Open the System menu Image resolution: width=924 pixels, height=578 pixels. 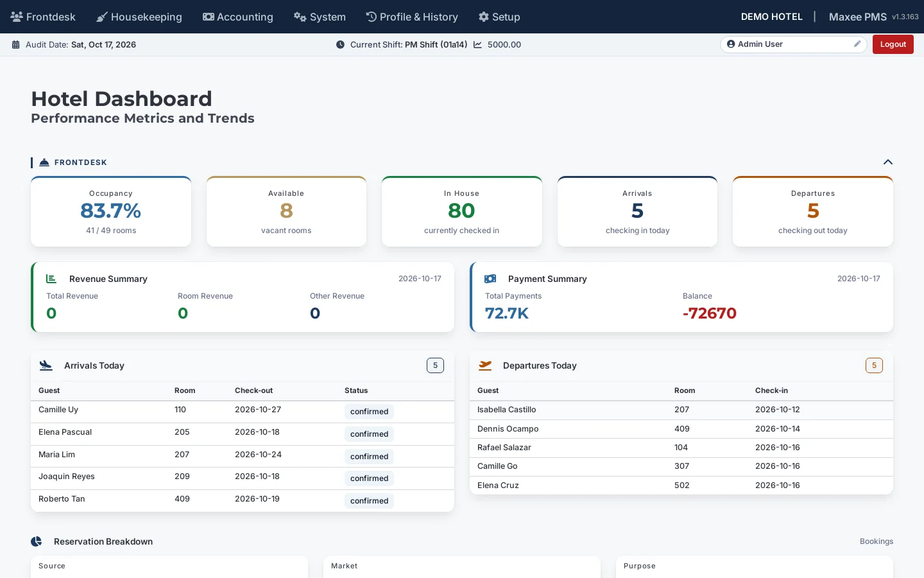pyautogui.click(x=320, y=17)
